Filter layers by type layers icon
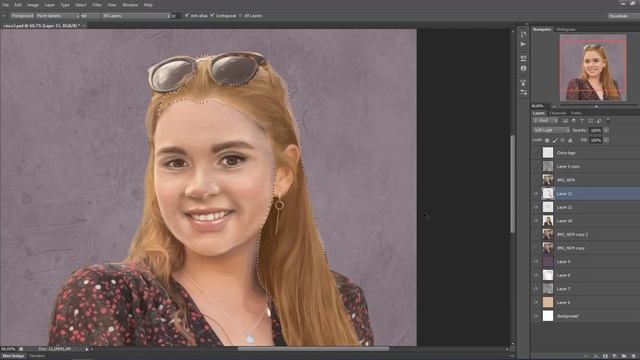 point(582,121)
